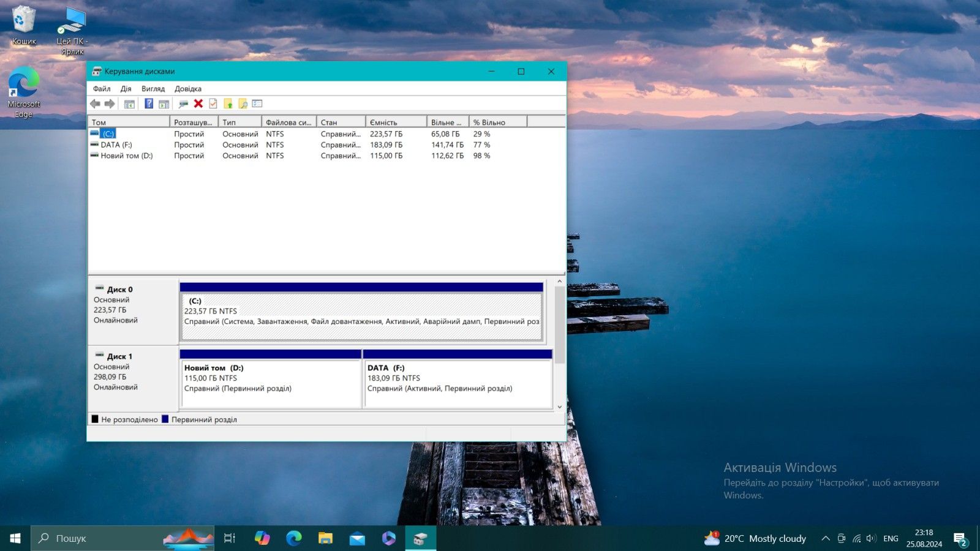The image size is (980, 551).
Task: Open the Файл menu
Action: pos(102,89)
